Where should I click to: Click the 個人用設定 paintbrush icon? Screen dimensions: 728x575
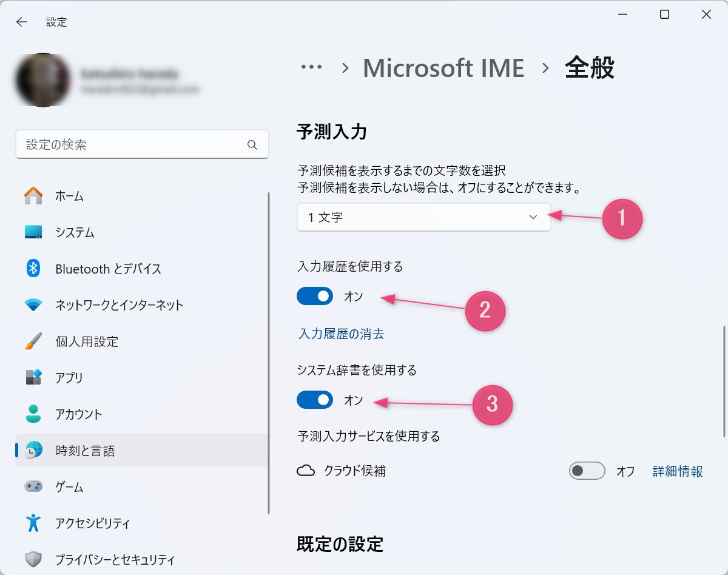pyautogui.click(x=33, y=341)
